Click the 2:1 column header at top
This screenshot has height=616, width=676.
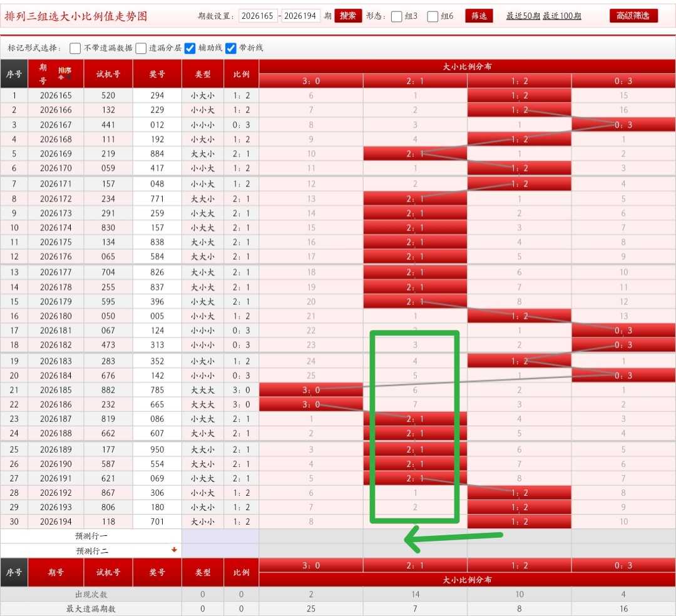coord(415,81)
